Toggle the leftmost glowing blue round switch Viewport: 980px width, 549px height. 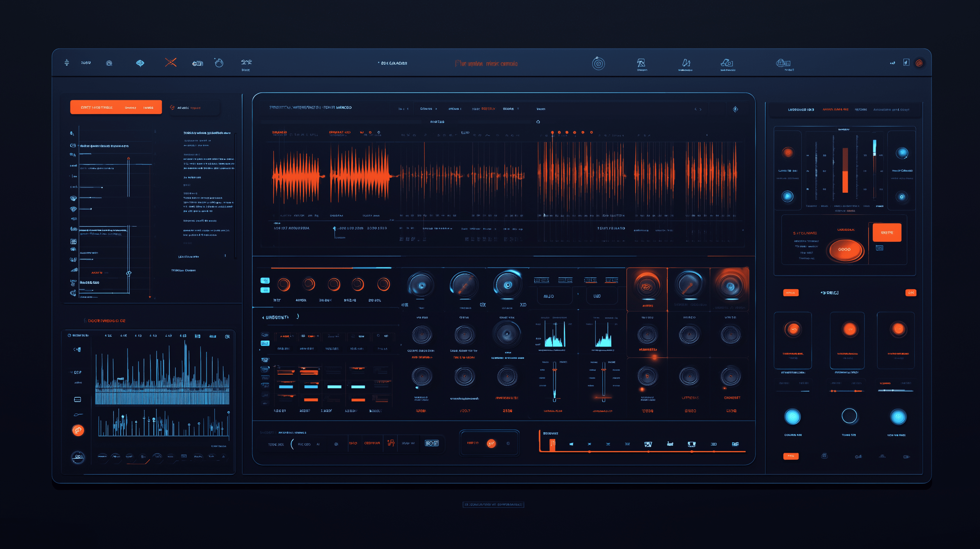tap(793, 417)
